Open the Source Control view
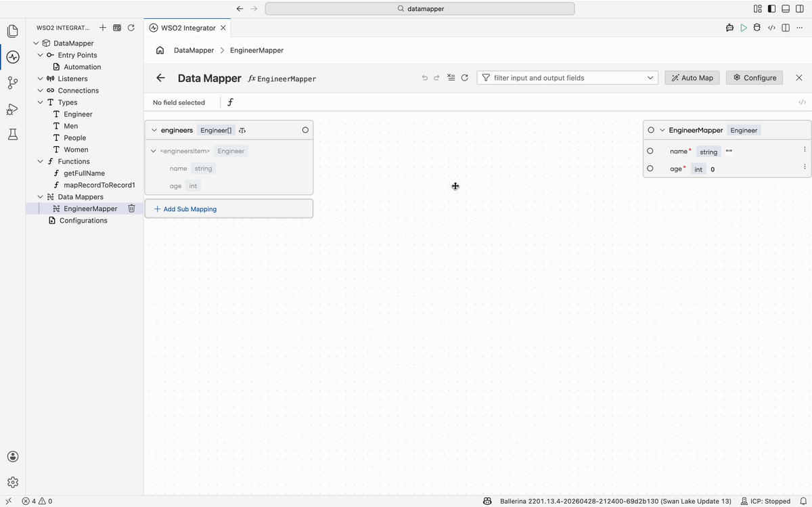 12,83
